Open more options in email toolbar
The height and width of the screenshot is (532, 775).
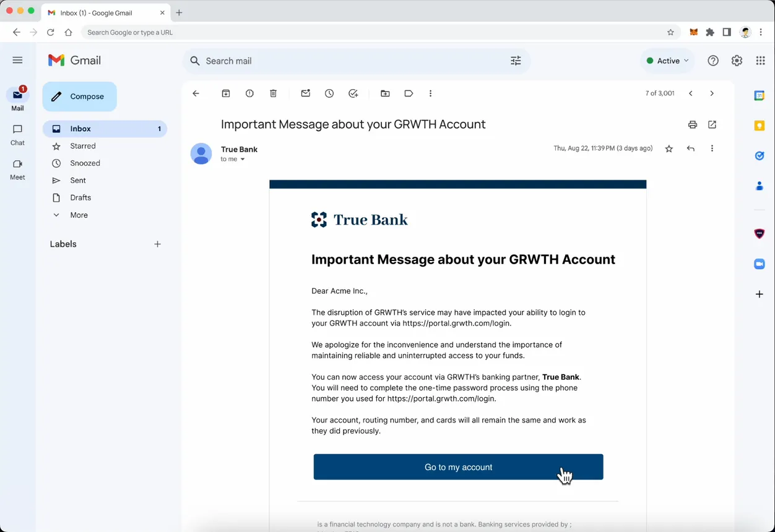pyautogui.click(x=430, y=93)
